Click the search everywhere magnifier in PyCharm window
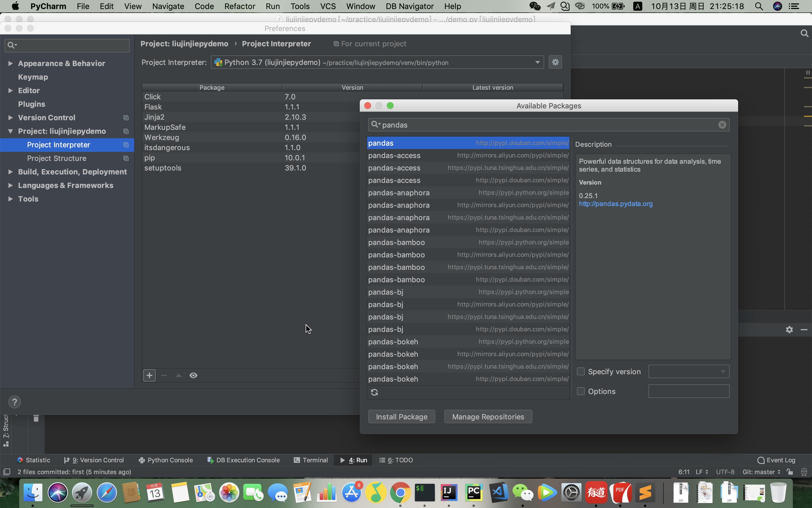812x508 pixels. [x=804, y=33]
